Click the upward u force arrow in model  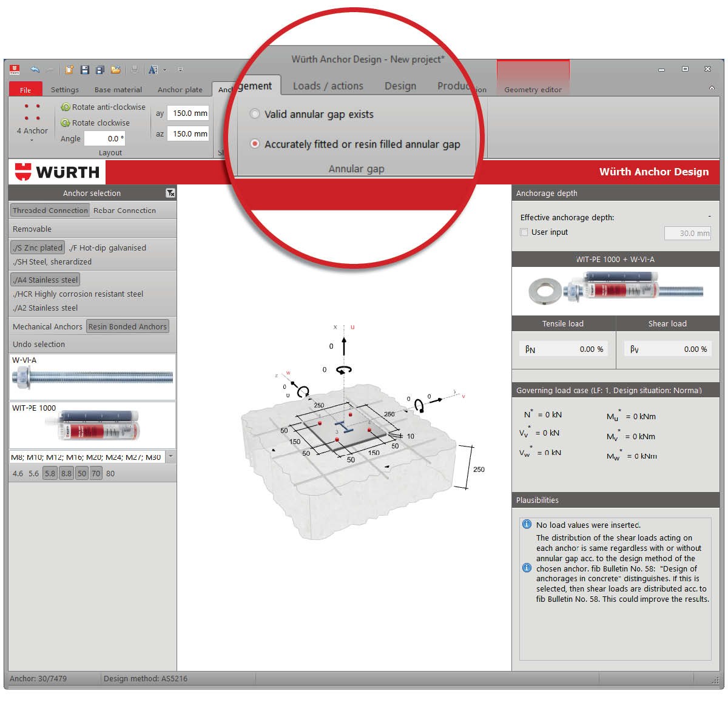[x=344, y=346]
